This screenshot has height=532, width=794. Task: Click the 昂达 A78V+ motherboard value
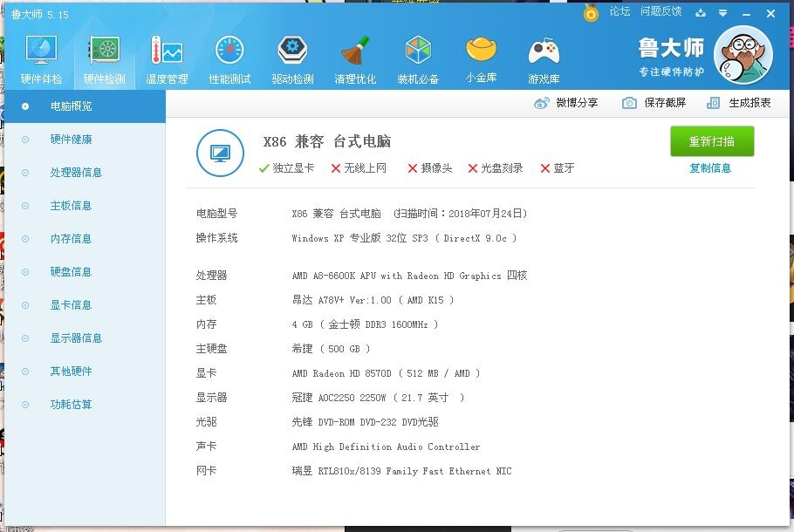[x=373, y=300]
